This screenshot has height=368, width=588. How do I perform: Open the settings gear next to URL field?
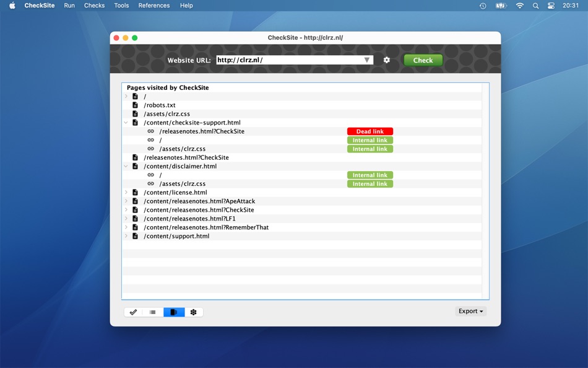tap(387, 60)
